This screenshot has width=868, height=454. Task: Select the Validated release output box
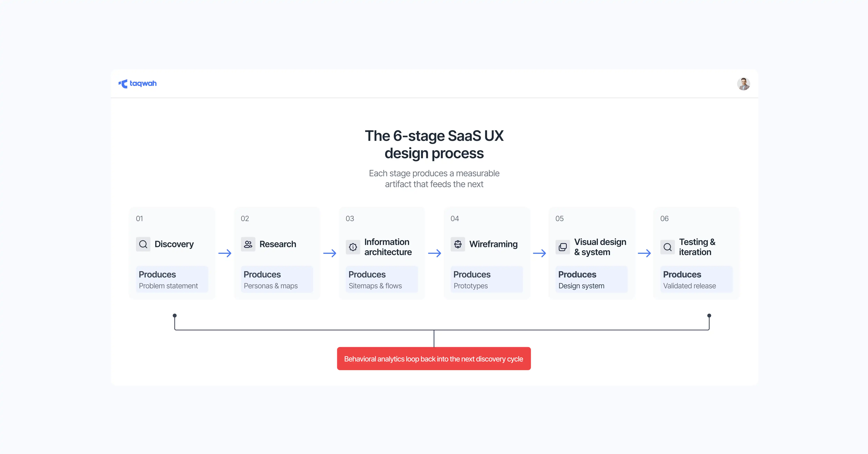696,279
